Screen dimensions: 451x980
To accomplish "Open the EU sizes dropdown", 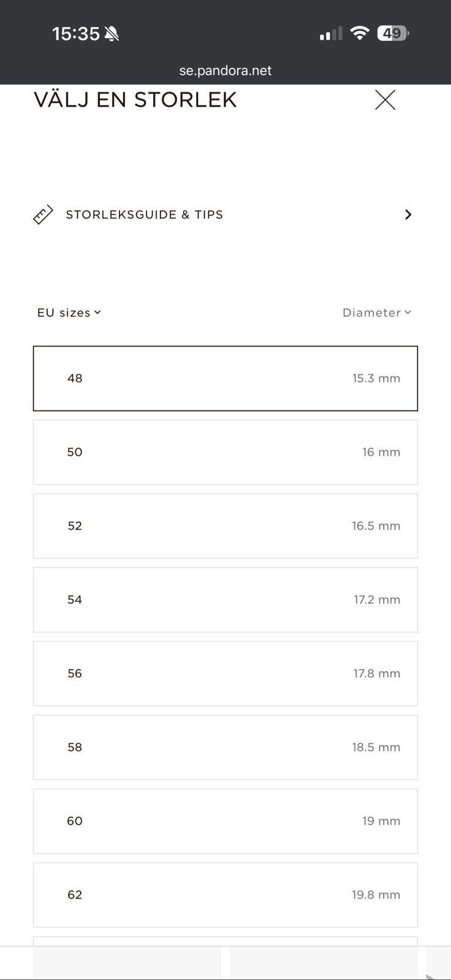I will (x=69, y=313).
